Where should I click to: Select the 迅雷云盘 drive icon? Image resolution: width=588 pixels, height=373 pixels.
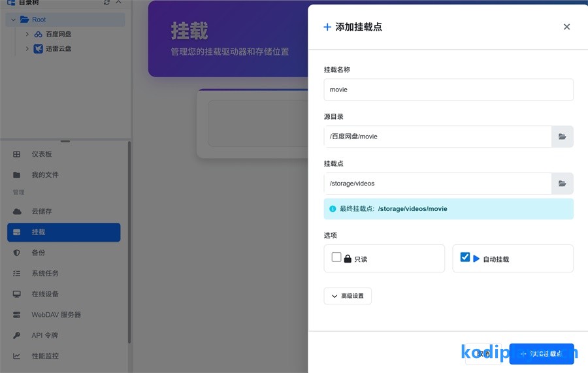[x=39, y=48]
